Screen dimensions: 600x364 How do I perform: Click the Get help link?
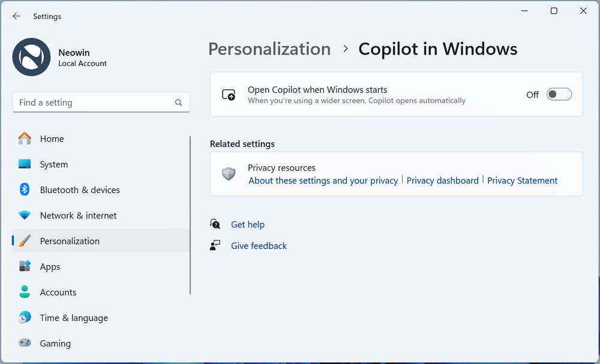point(248,224)
